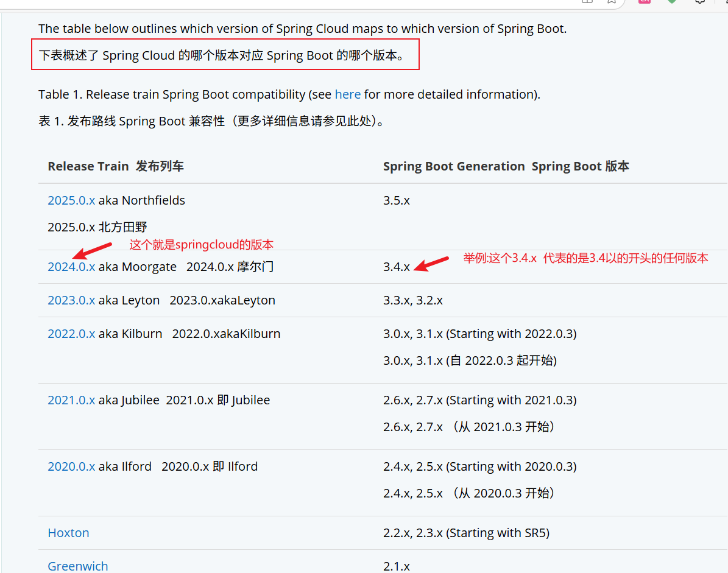Viewport: 728px width, 573px height.
Task: Open the 2024.0.x Moorgate release link
Action: coord(71,266)
